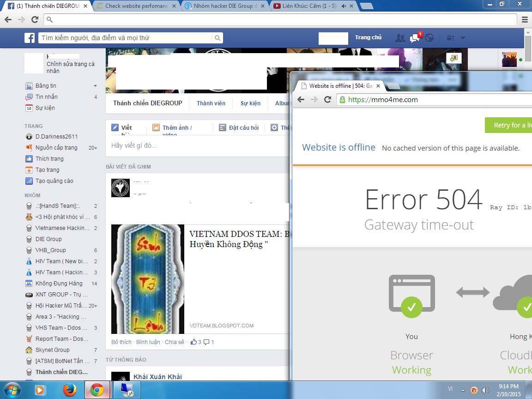Mute audio icon on YouTube tab

coord(344,6)
